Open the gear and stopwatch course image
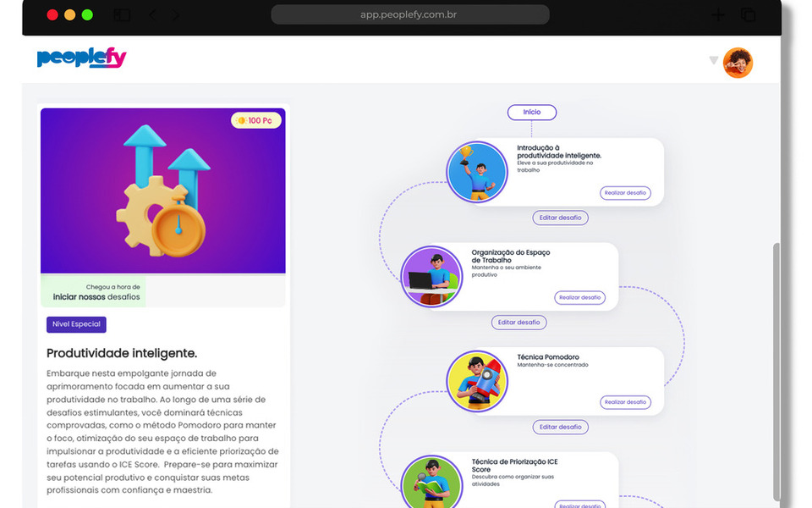The height and width of the screenshot is (508, 812). (163, 190)
